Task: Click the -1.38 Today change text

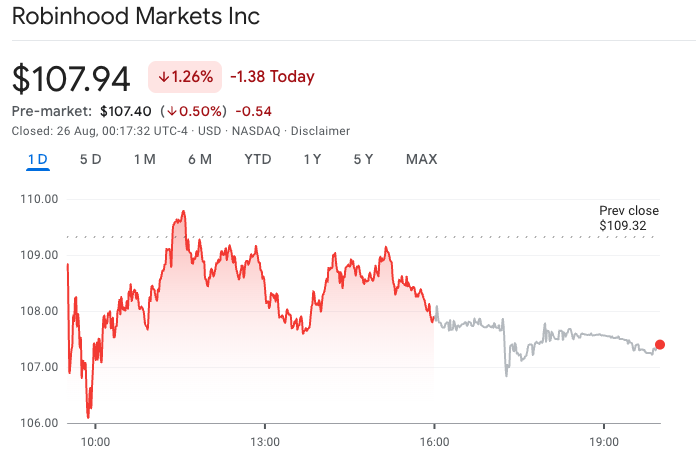Action: (272, 77)
